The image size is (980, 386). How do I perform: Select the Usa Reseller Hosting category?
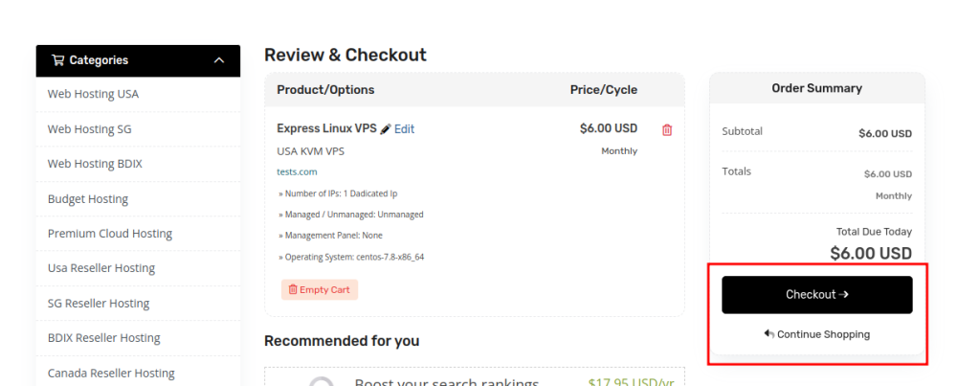[100, 268]
